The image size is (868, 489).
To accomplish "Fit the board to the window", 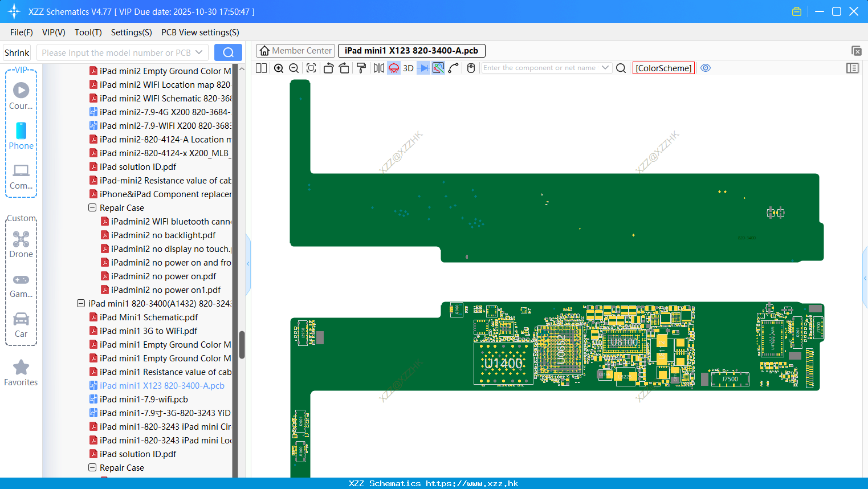I will [x=311, y=68].
